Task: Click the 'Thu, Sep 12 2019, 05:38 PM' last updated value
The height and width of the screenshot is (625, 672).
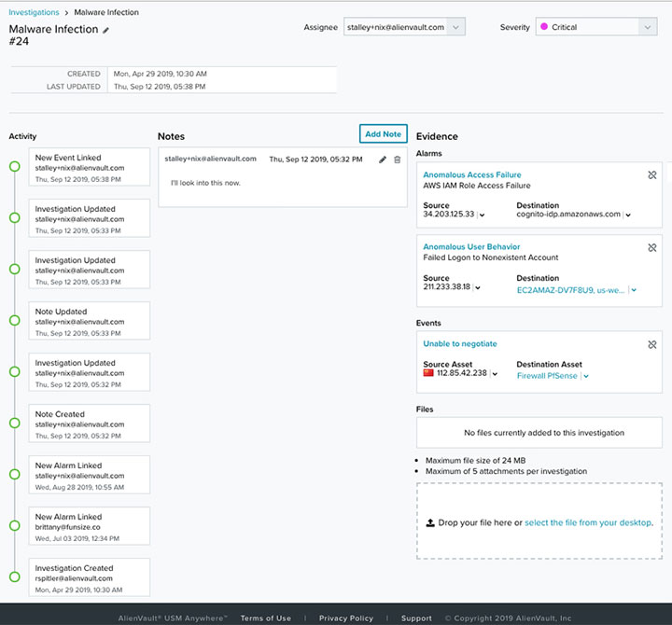Action: tap(160, 87)
